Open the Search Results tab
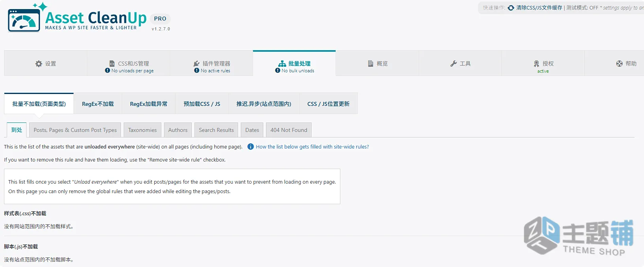This screenshot has width=644, height=267. point(216,130)
